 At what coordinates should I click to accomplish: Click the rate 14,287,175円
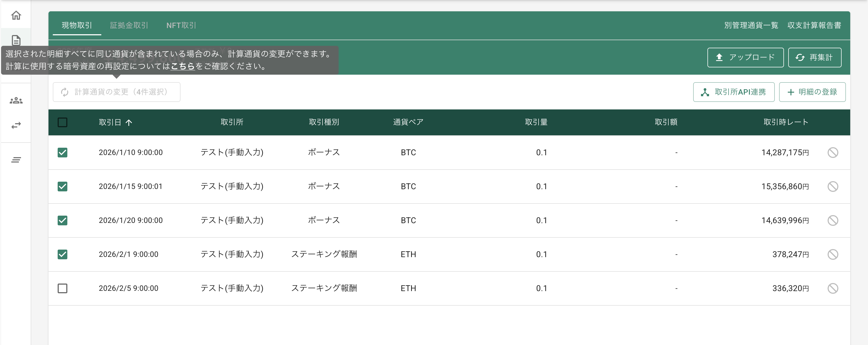pos(785,153)
